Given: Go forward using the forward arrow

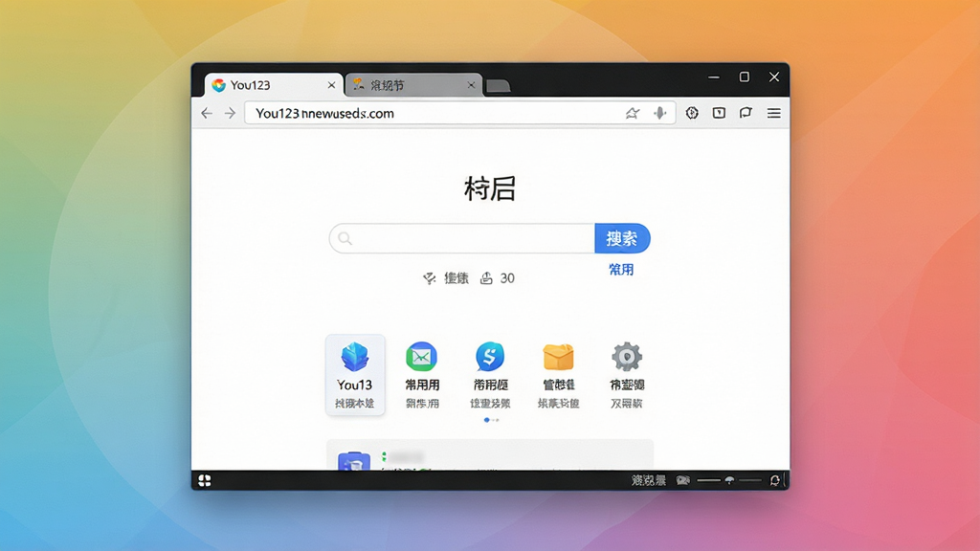Looking at the screenshot, I should click(x=230, y=113).
